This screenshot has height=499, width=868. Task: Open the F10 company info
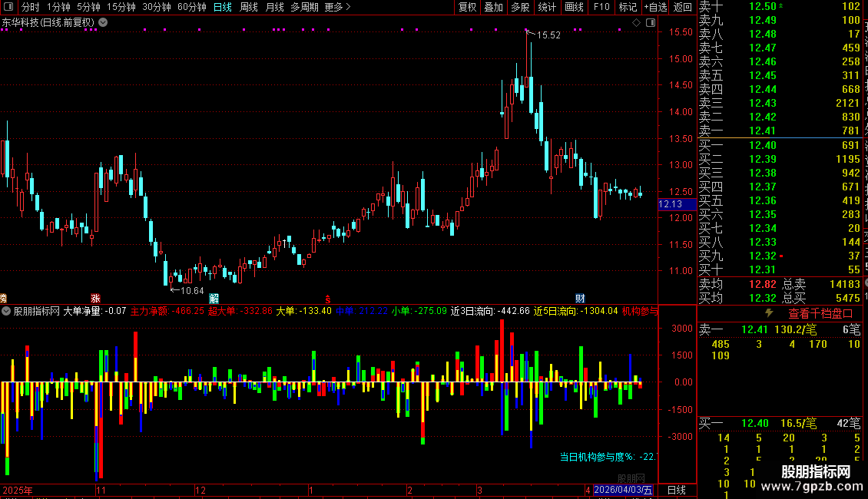point(601,7)
